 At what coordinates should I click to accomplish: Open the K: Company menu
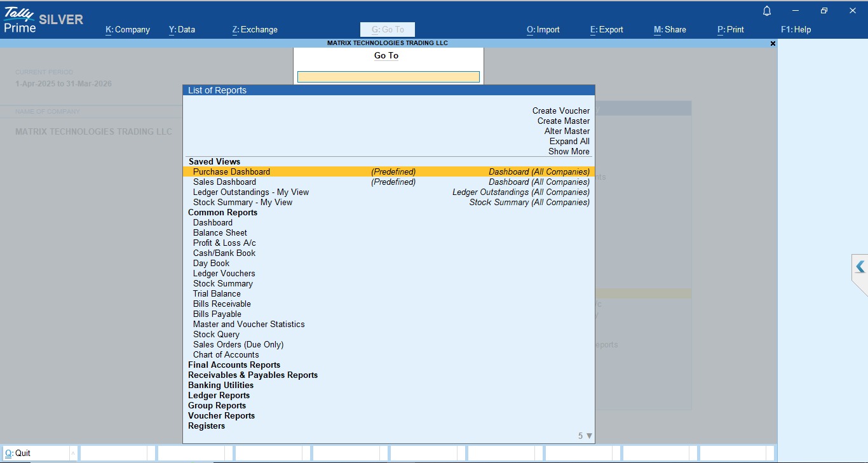pyautogui.click(x=128, y=29)
